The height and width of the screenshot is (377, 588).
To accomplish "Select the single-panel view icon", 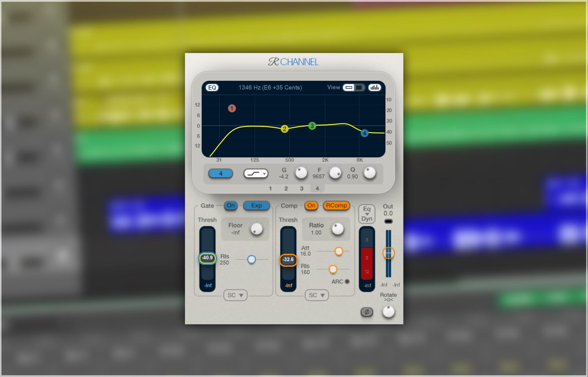I will coord(349,88).
